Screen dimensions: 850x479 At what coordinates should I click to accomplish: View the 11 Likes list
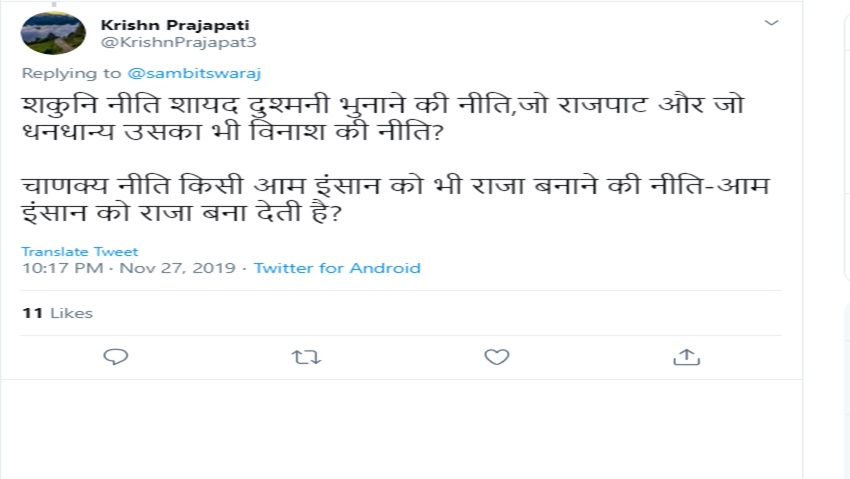(x=57, y=313)
